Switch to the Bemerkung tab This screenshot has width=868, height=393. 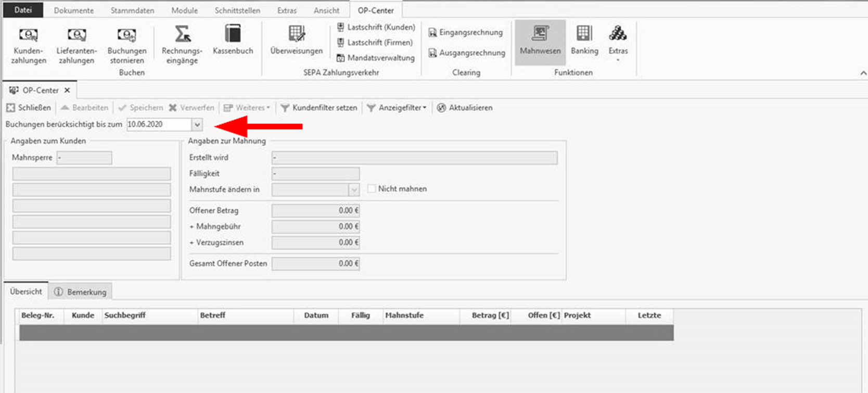[x=81, y=292]
